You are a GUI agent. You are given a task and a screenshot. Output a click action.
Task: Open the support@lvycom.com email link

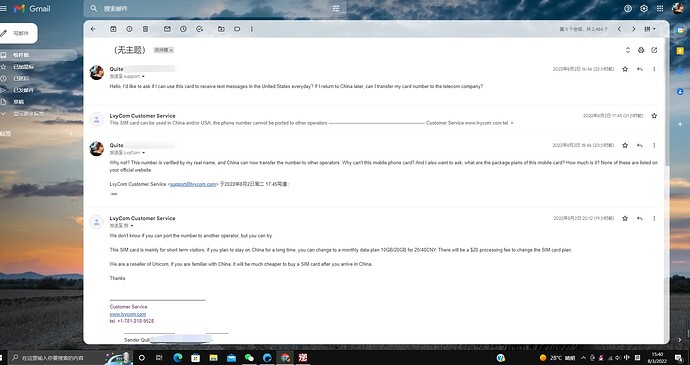(x=193, y=184)
